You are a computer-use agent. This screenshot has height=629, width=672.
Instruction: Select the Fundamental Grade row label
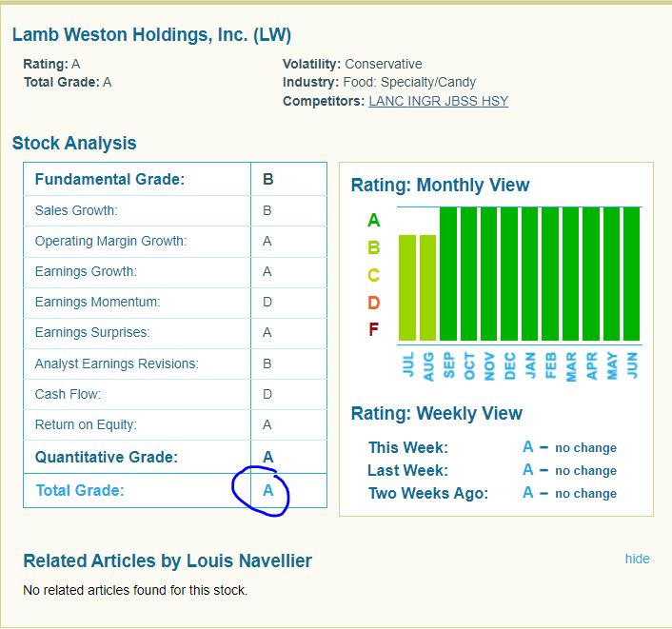point(109,179)
